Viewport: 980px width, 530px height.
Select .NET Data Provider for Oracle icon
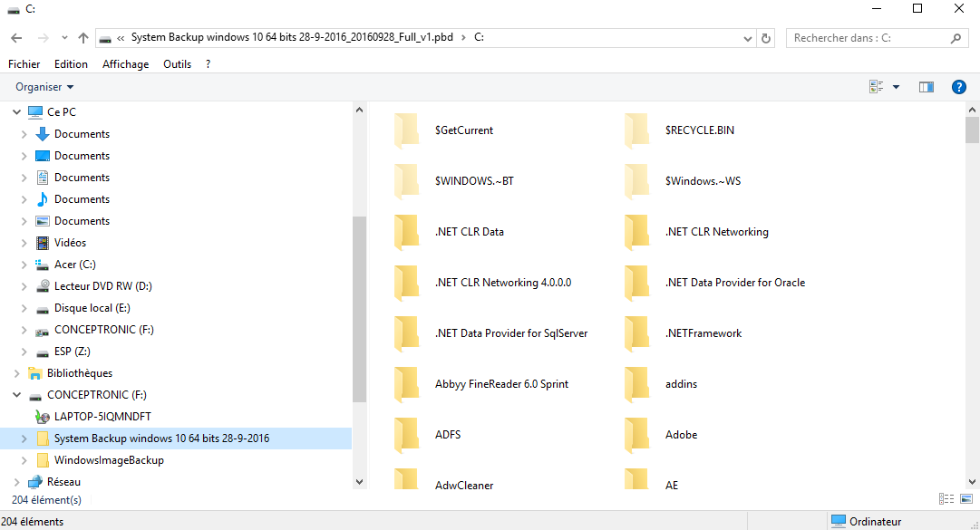tap(636, 282)
